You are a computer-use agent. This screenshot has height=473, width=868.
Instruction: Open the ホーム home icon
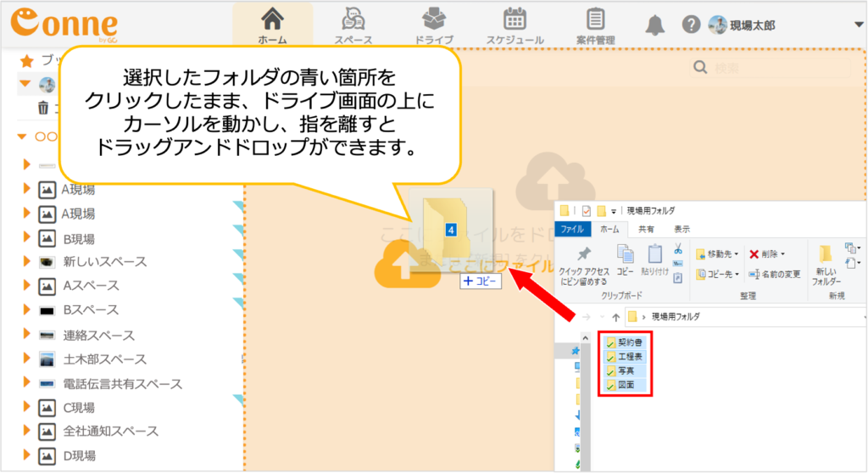point(272,24)
